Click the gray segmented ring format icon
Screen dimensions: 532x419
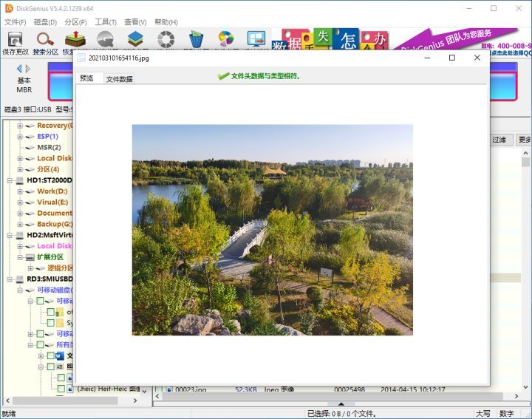click(x=166, y=39)
